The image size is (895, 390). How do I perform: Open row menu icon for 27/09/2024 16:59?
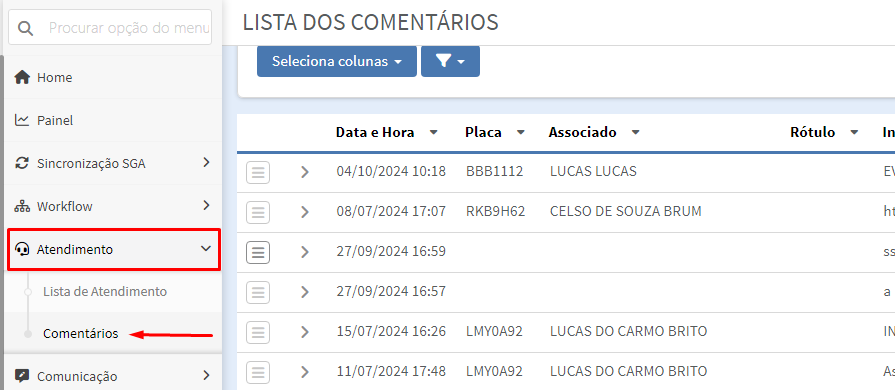point(258,252)
